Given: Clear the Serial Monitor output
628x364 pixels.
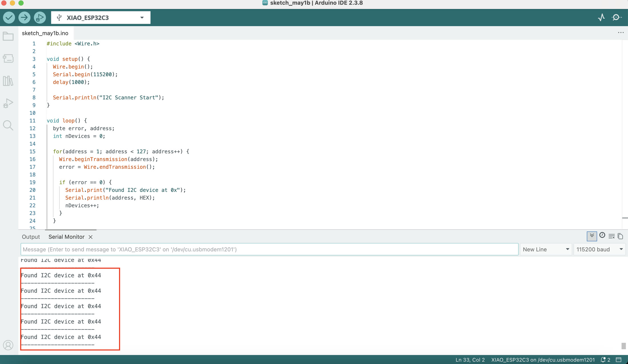Looking at the screenshot, I should pos(611,236).
